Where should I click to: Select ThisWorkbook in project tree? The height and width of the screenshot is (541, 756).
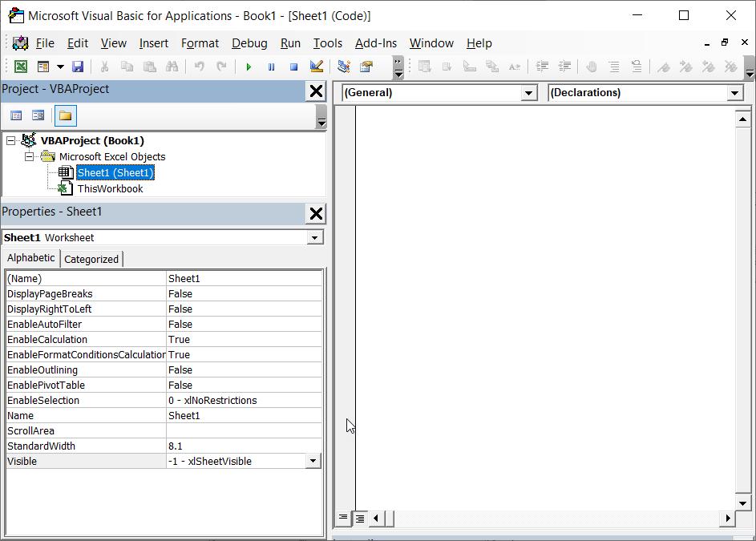pyautogui.click(x=111, y=188)
